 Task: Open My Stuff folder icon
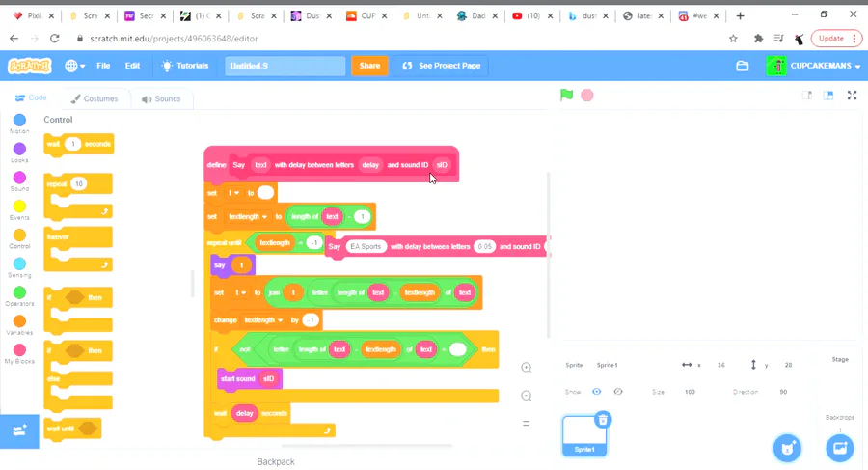743,66
